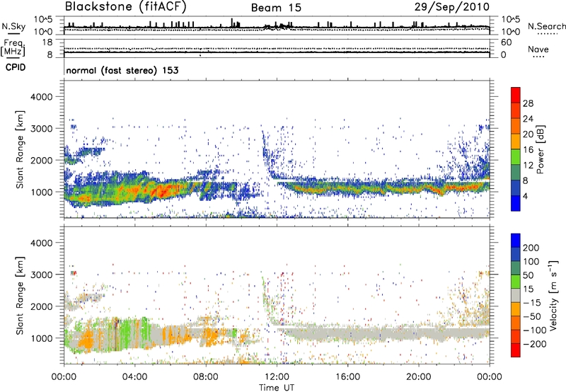
Task: Click the '-200' Velocity scale value
Action: [x=534, y=344]
